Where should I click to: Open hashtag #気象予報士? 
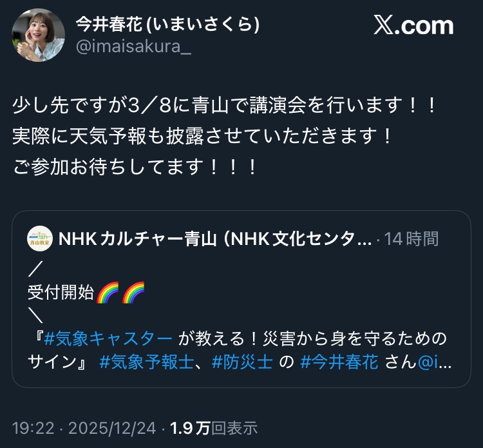point(147,362)
